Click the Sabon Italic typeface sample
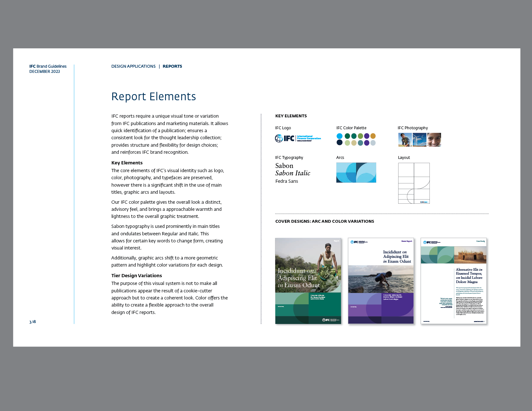The image size is (532, 411). tap(293, 173)
